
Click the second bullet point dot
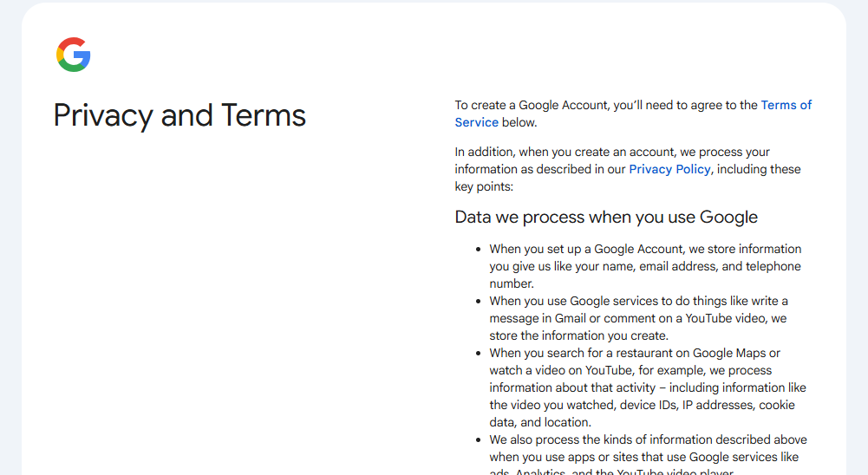[478, 302]
